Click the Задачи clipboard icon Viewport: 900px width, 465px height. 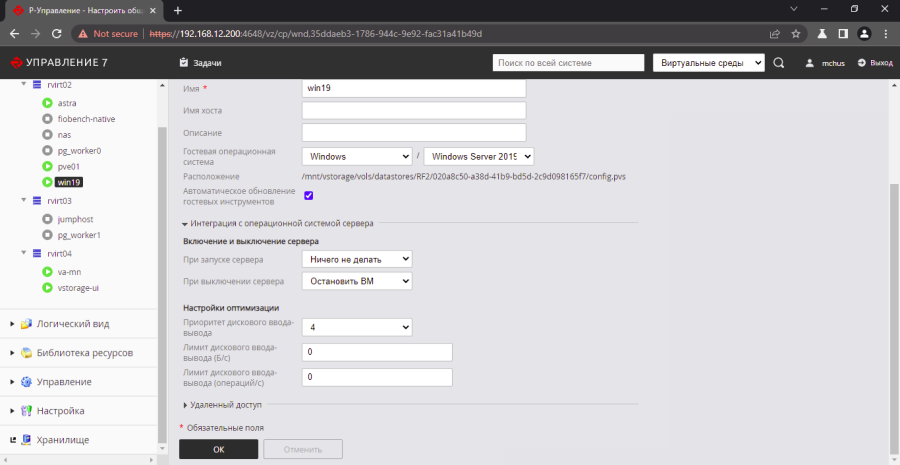183,63
